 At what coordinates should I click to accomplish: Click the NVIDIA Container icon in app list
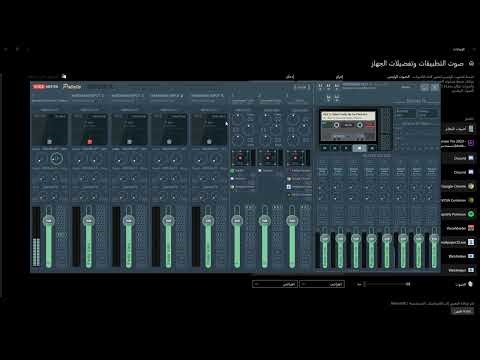(471, 200)
